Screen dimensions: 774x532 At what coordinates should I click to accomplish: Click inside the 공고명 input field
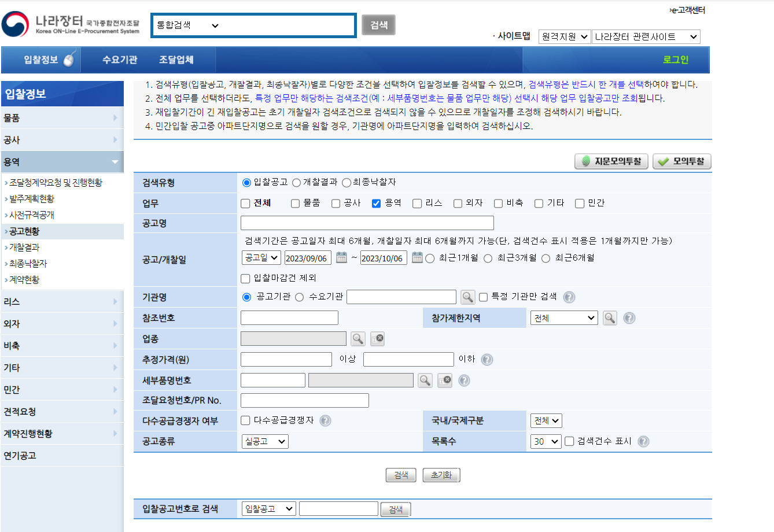point(367,223)
